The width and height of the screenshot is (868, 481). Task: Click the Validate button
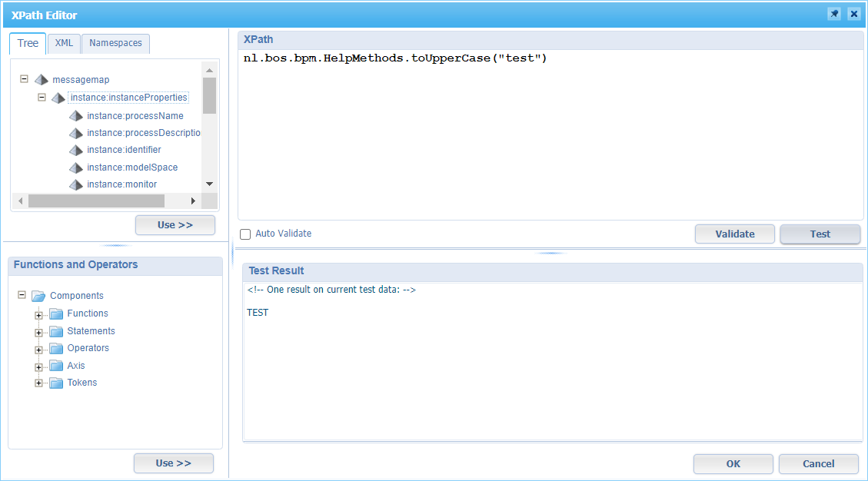734,234
